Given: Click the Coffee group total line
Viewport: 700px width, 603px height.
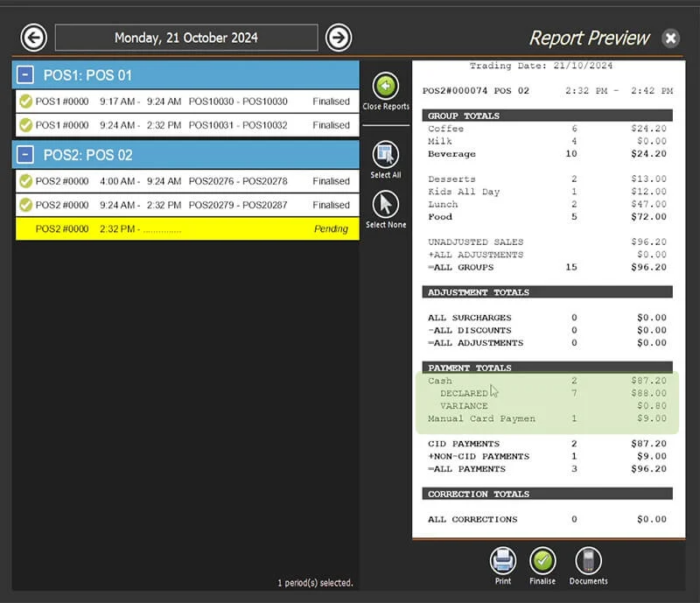Looking at the screenshot, I should [x=548, y=129].
